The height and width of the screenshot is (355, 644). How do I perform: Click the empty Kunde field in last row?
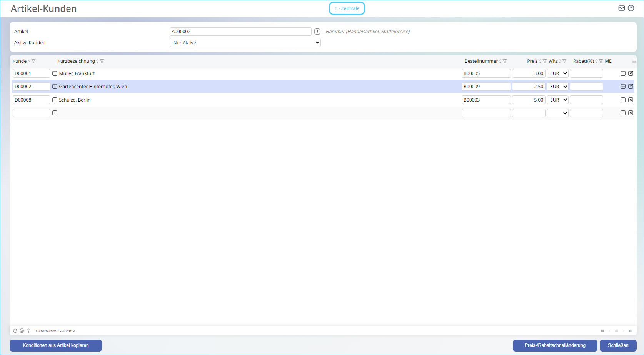(32, 113)
